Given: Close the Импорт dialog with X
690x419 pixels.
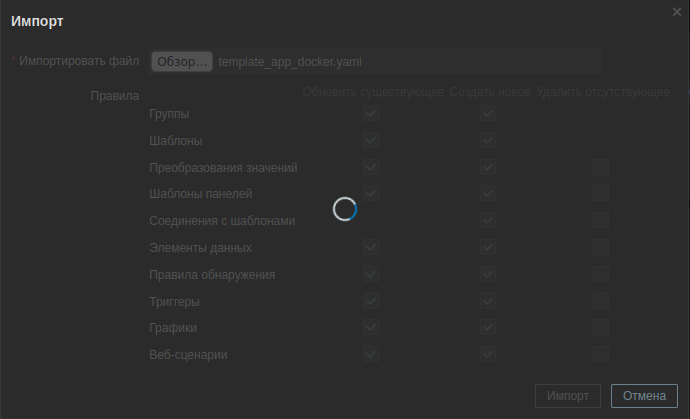Looking at the screenshot, I should point(677,12).
